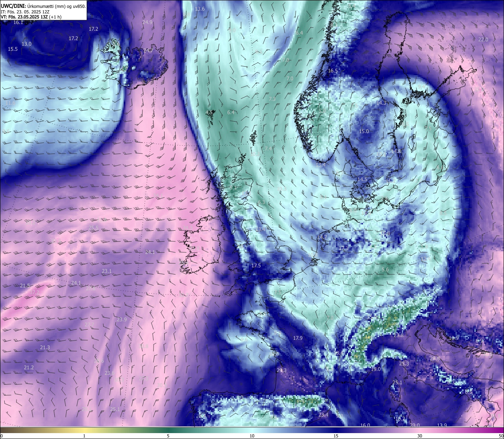
Task: Click the 25.3 value over northern Italy
Action: click(404, 364)
